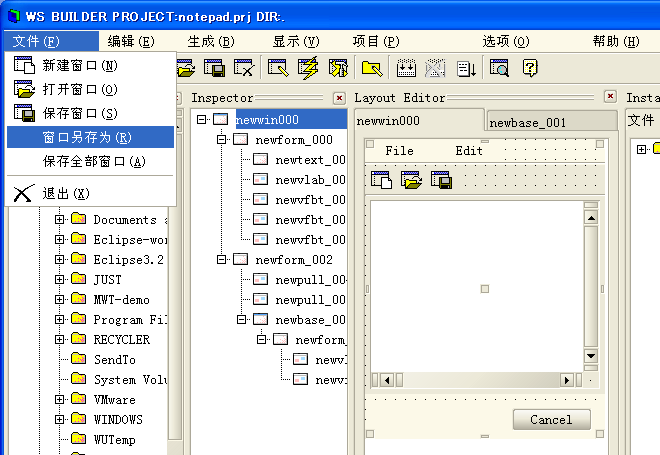The height and width of the screenshot is (455, 660).
Task: Click the left arrow of the layout horizontal scrollbar
Action: coord(387,380)
